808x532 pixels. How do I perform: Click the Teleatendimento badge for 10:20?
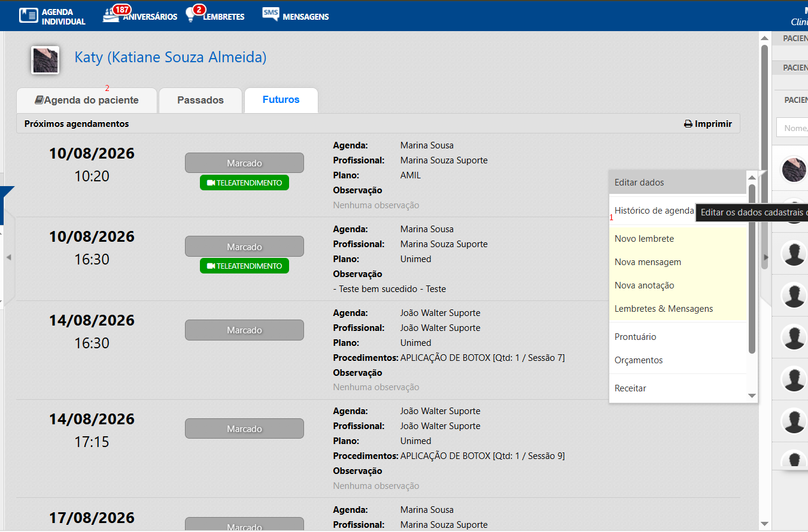[x=244, y=183]
